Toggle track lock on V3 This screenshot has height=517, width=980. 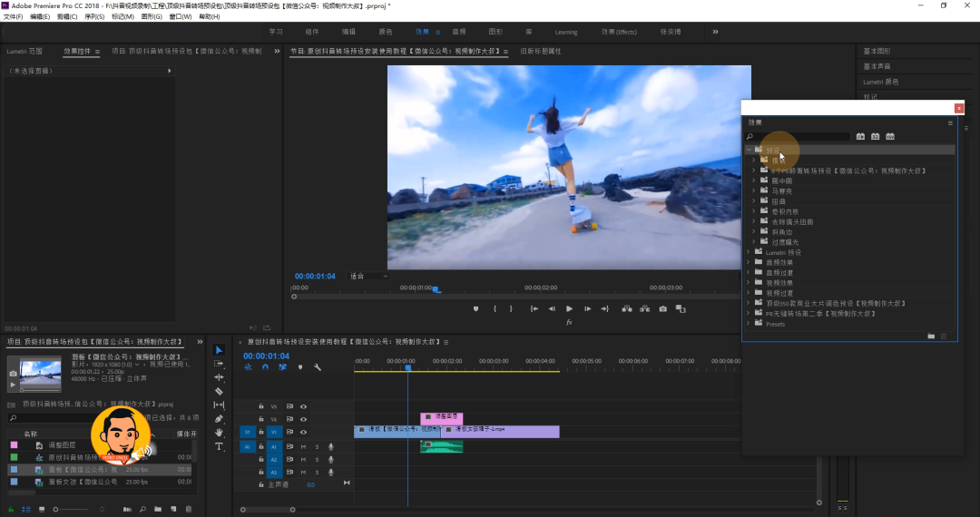[261, 406]
